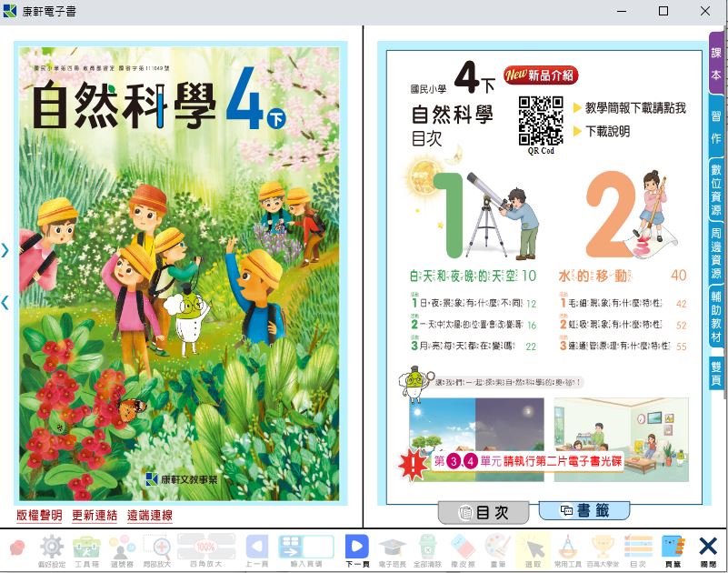
Task: Select 四角放大 100% corner zoom
Action: (x=206, y=551)
